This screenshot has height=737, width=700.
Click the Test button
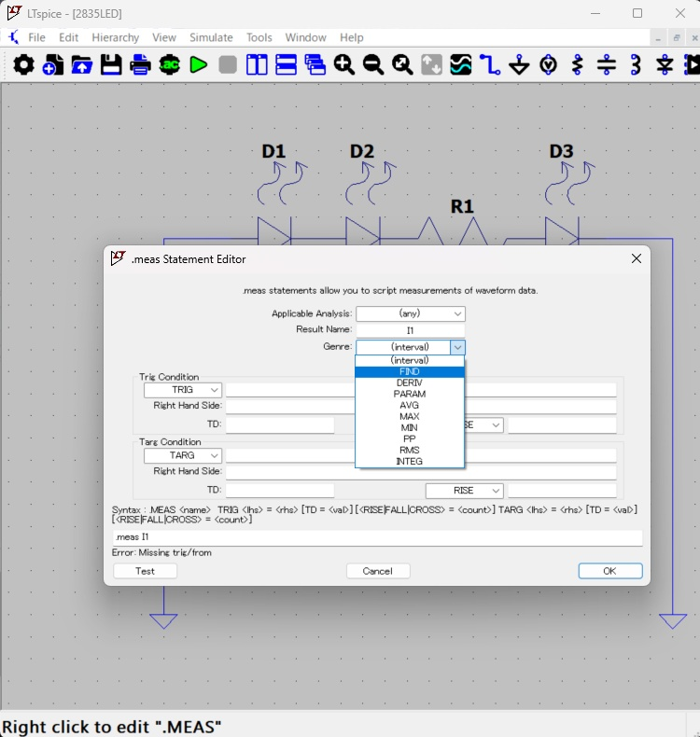pos(145,571)
